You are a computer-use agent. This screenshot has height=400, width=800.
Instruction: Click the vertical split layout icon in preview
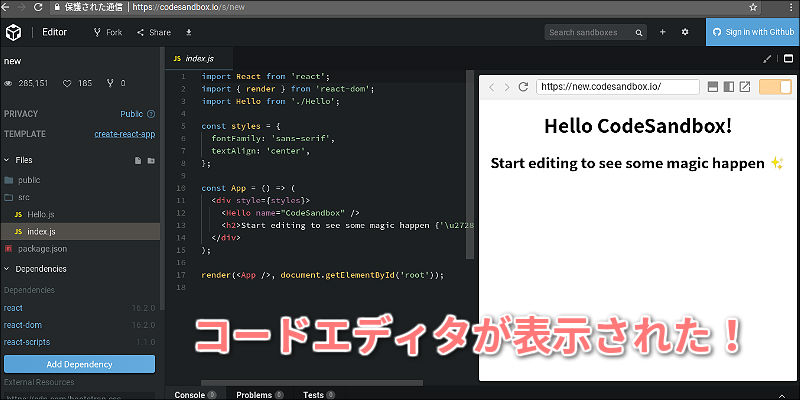click(729, 87)
